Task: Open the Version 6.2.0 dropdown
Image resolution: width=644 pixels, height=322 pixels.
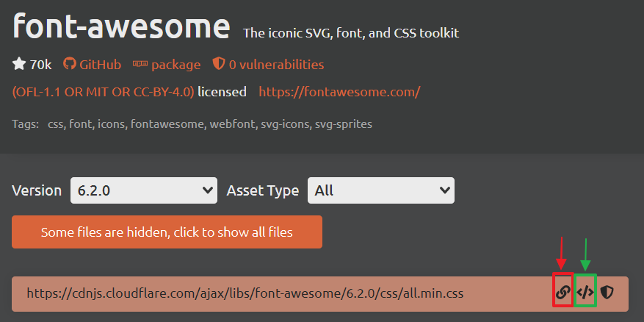Action: 144,190
